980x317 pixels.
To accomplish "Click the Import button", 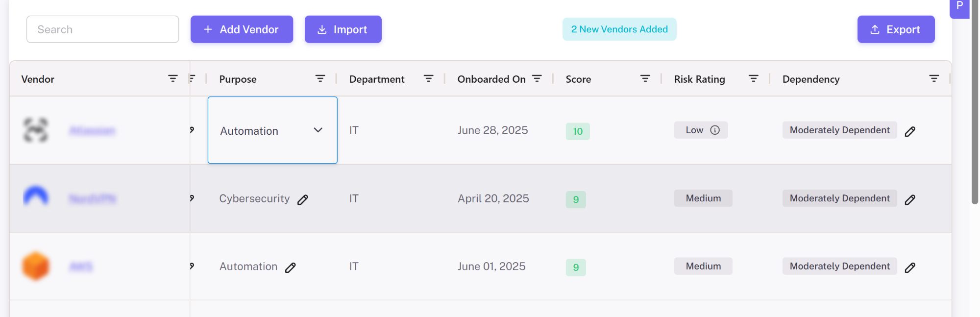I will (x=343, y=29).
